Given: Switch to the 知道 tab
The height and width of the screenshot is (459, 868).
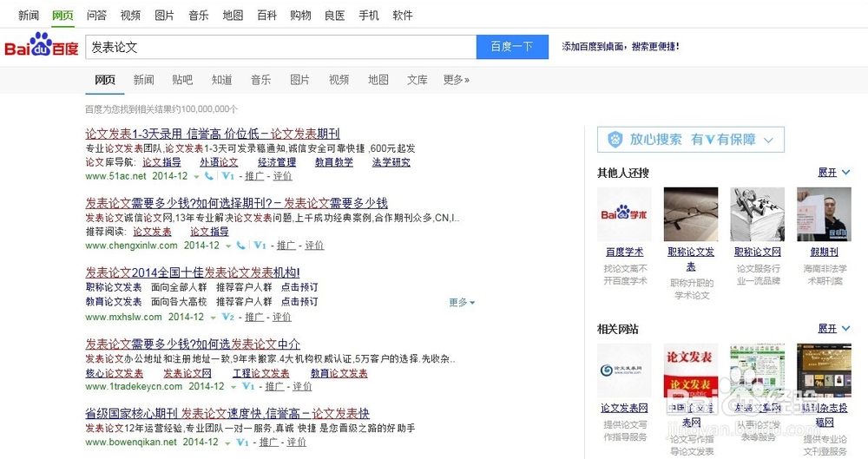Looking at the screenshot, I should pos(221,80).
